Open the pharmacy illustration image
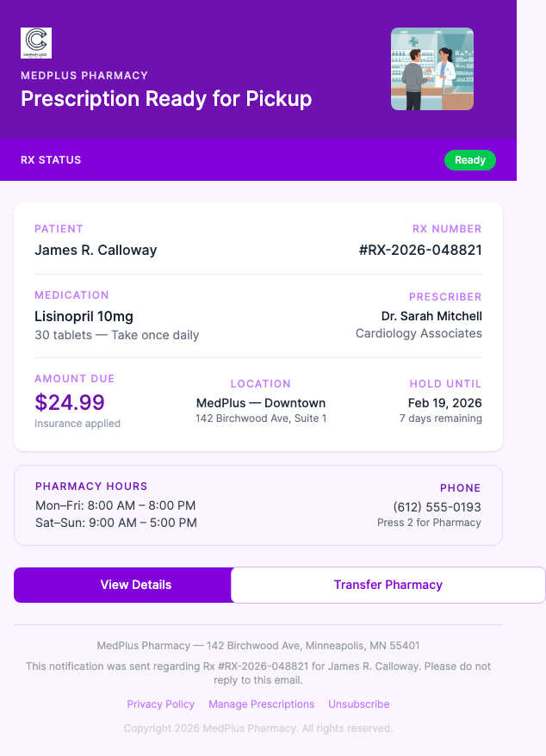The width and height of the screenshot is (546, 756). [431, 69]
